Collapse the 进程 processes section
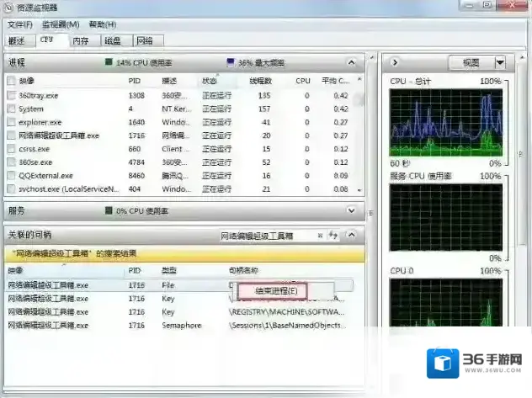 (x=352, y=63)
